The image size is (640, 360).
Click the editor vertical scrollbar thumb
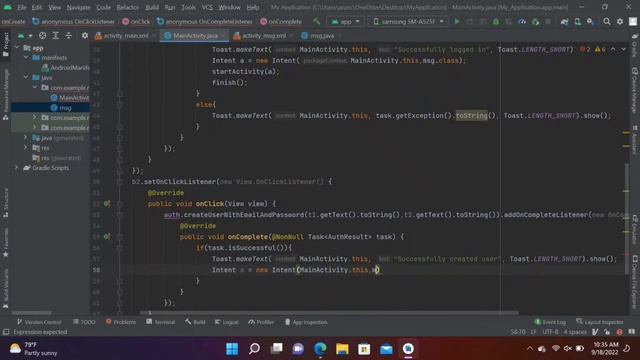626,218
